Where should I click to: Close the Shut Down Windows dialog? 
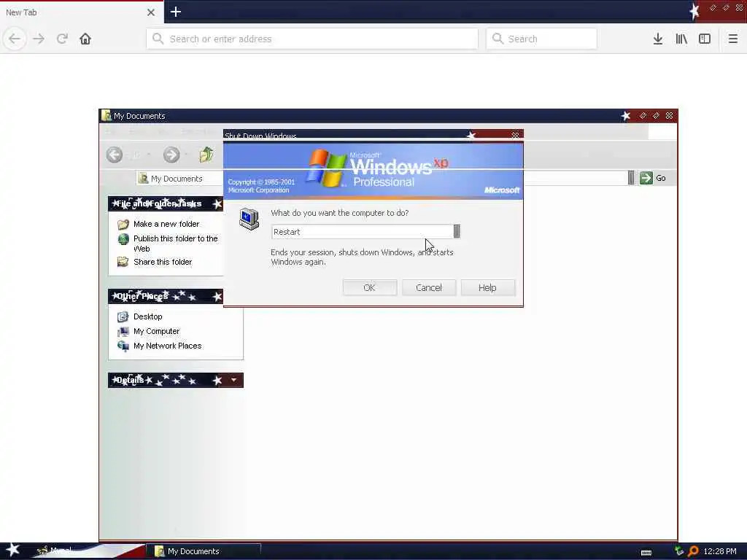click(x=515, y=135)
